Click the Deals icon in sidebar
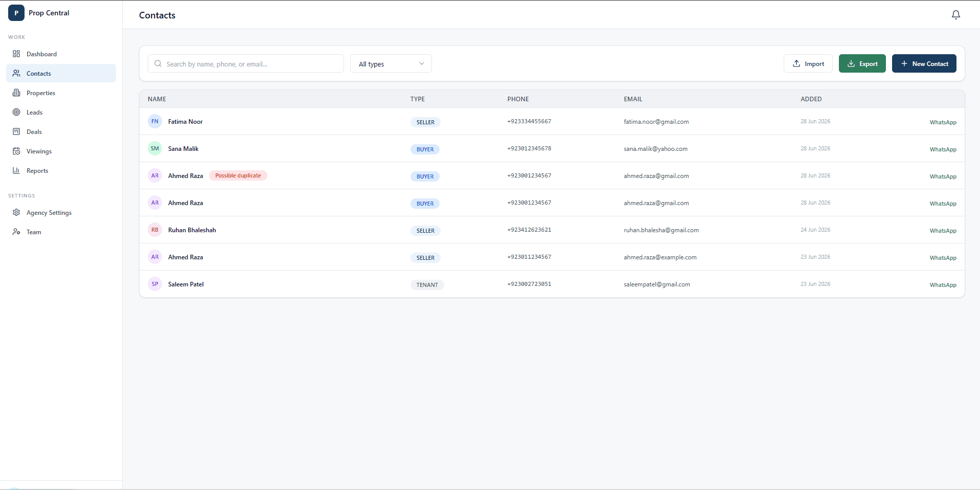The height and width of the screenshot is (490, 980). 16,131
